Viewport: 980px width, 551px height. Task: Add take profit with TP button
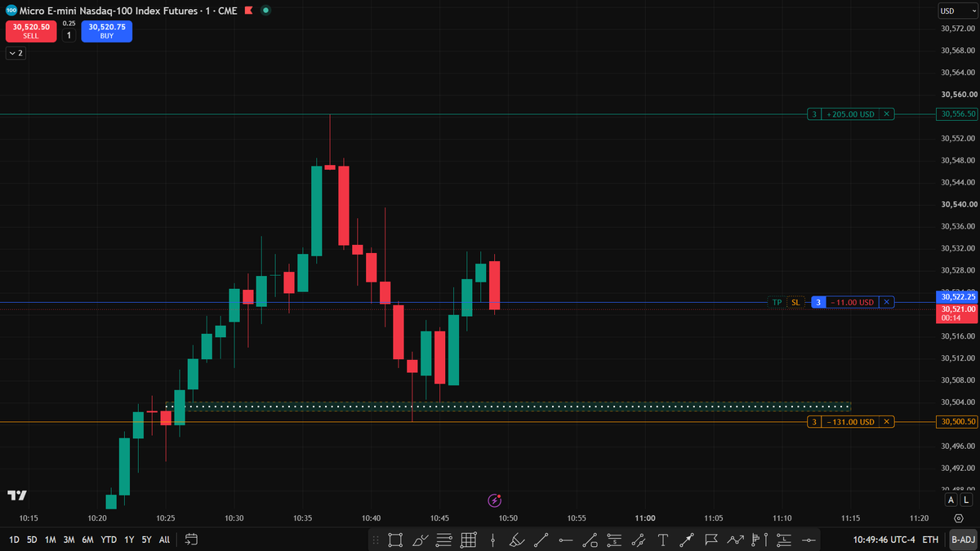pos(777,302)
